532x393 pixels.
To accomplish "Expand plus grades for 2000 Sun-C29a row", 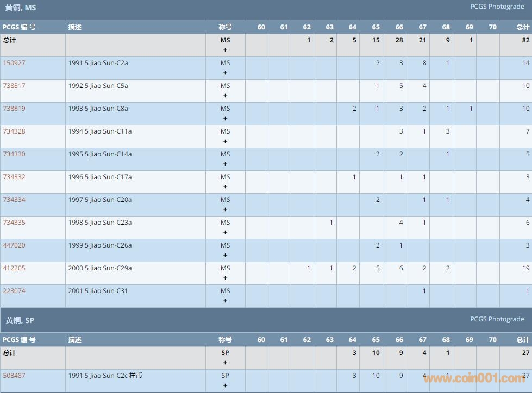I will point(225,278).
